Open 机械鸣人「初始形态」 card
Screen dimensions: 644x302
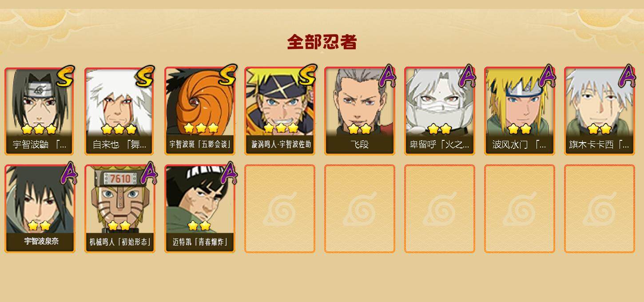coord(119,209)
